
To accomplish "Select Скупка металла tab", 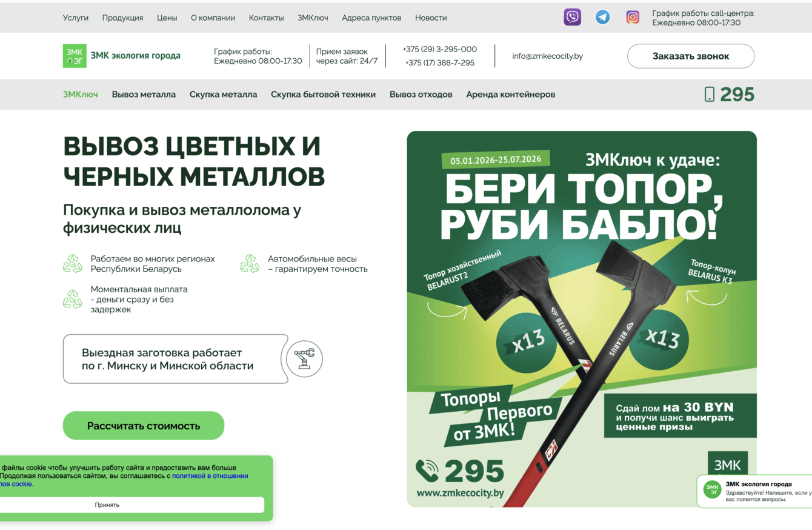I will (x=223, y=94).
